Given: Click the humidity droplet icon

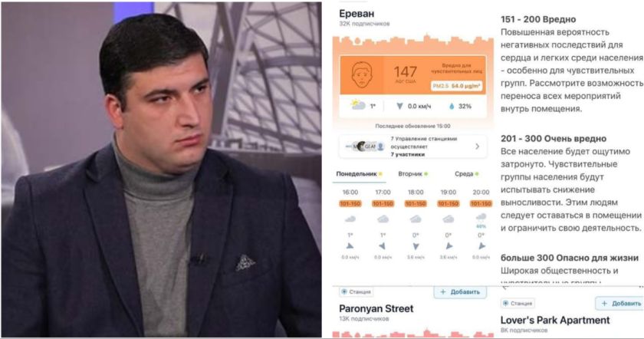Looking at the screenshot, I should [x=452, y=106].
